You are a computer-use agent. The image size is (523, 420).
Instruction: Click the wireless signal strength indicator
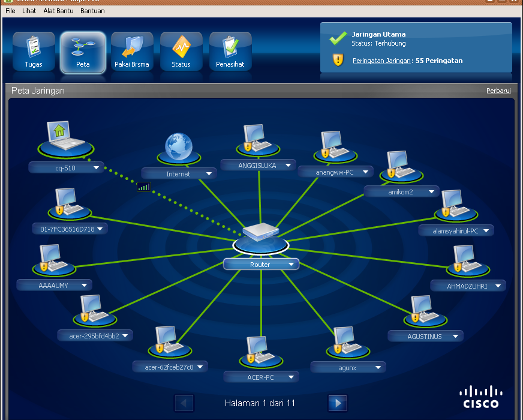click(x=144, y=187)
